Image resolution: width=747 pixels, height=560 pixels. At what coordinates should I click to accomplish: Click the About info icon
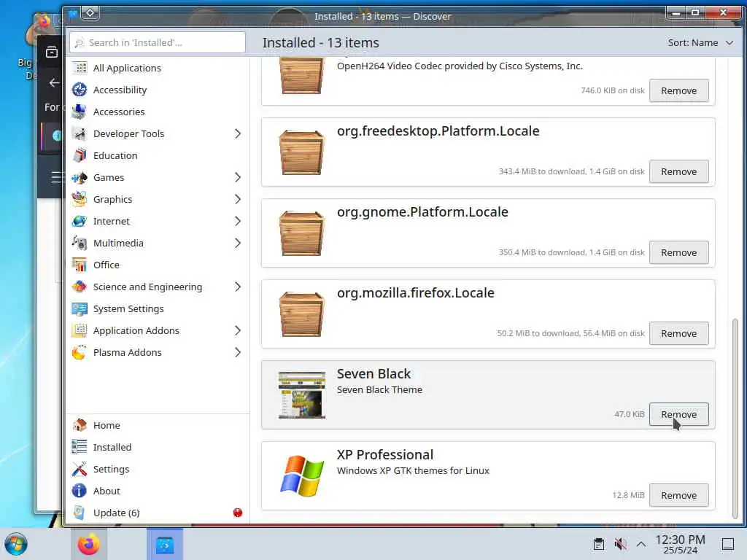pyautogui.click(x=80, y=491)
